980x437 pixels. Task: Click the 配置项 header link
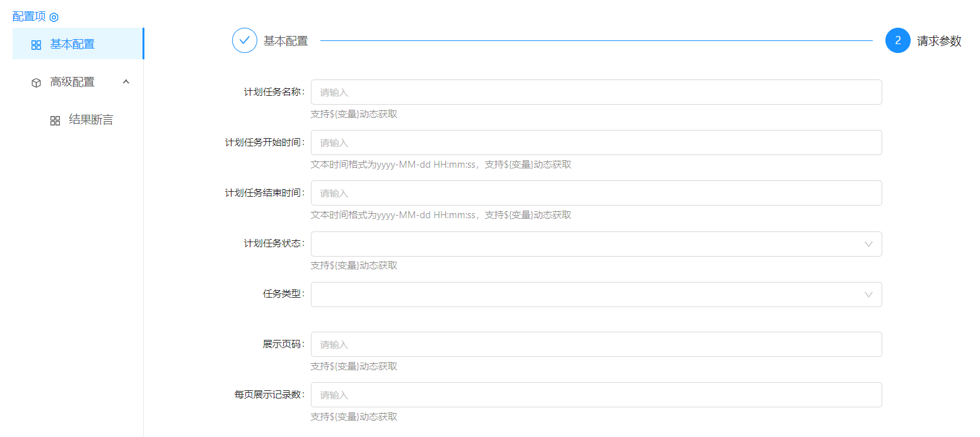29,16
